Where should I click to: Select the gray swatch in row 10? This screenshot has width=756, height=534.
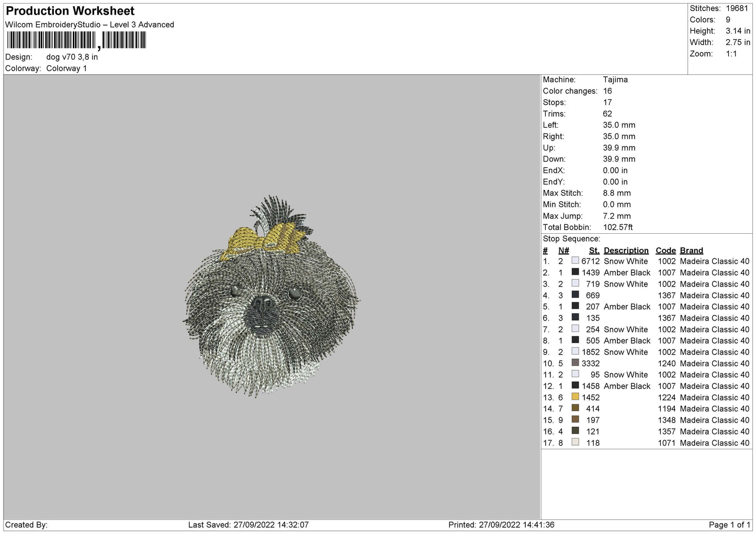point(575,363)
